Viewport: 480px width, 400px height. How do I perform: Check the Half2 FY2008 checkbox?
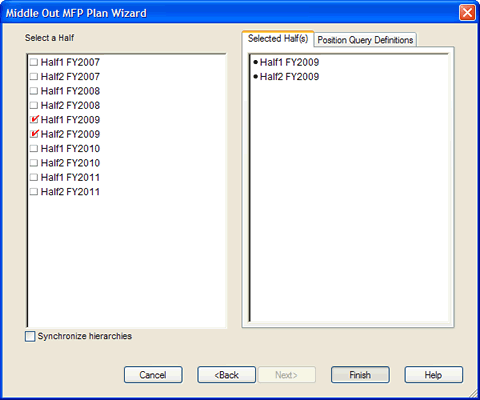(34, 105)
